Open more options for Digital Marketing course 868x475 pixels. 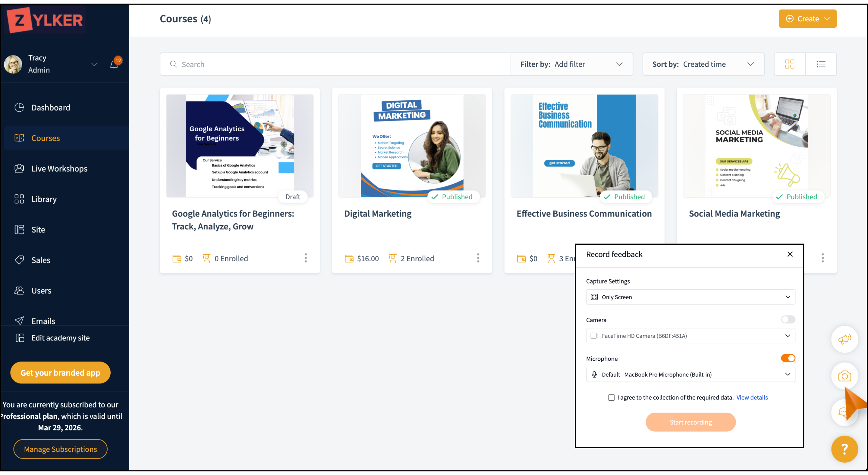(x=478, y=258)
